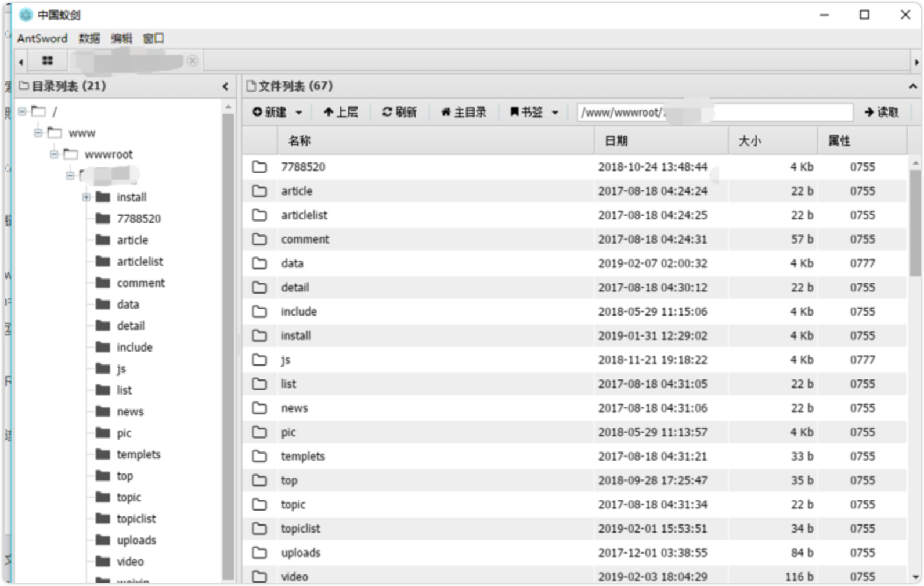Click the tab bar left scroll arrow
The width and height of the screenshot is (924, 586).
pos(21,62)
